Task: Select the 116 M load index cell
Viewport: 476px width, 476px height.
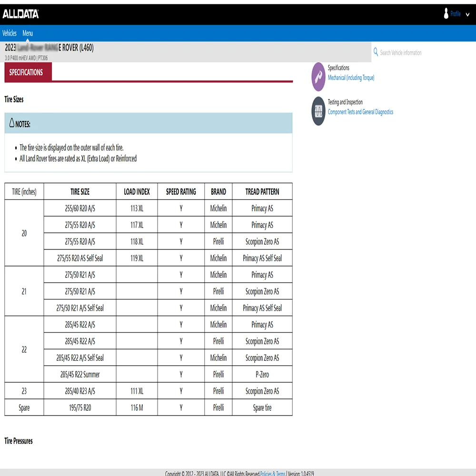Action: pyautogui.click(x=137, y=407)
